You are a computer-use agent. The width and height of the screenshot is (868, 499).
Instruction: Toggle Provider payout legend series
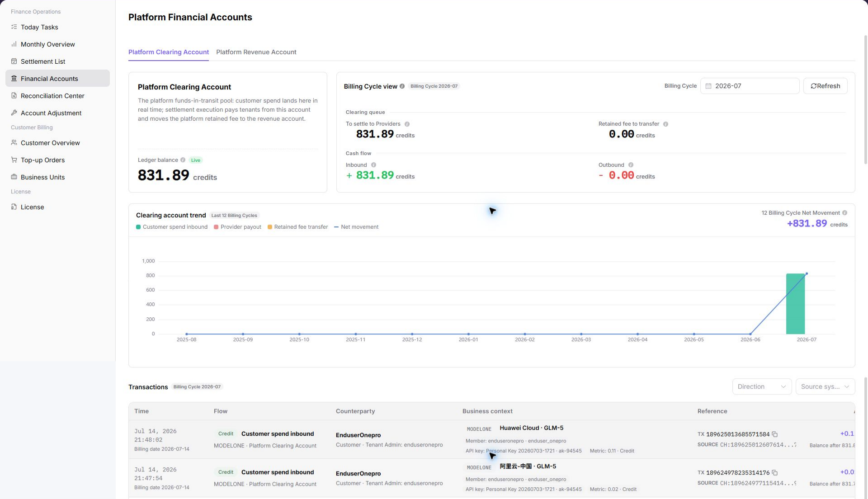(237, 227)
